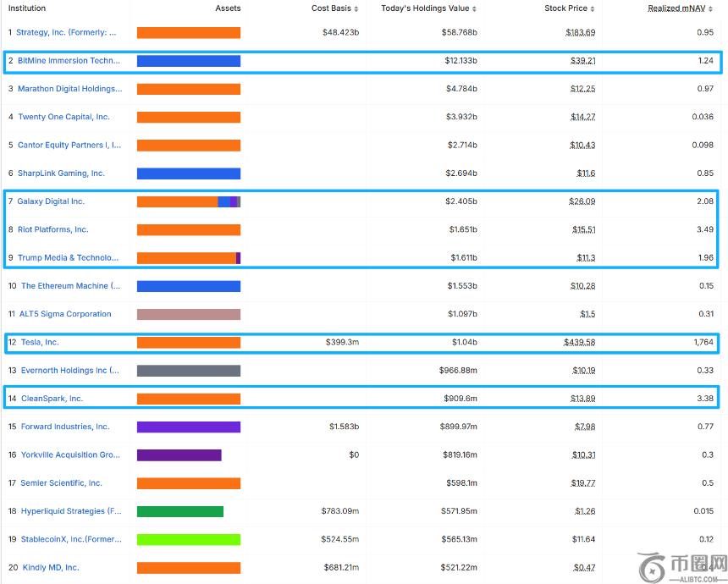The image size is (728, 584).
Task: Click the lime StablecoinX assets bar
Action: click(x=189, y=539)
